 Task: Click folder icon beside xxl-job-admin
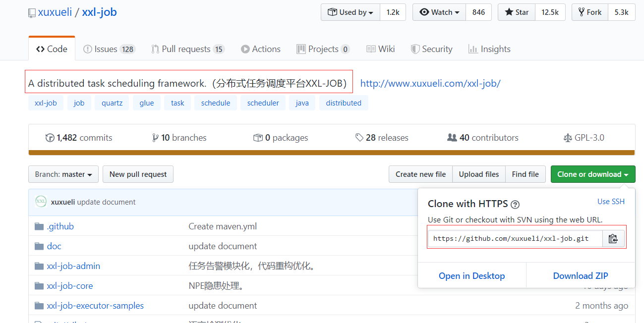(x=39, y=266)
